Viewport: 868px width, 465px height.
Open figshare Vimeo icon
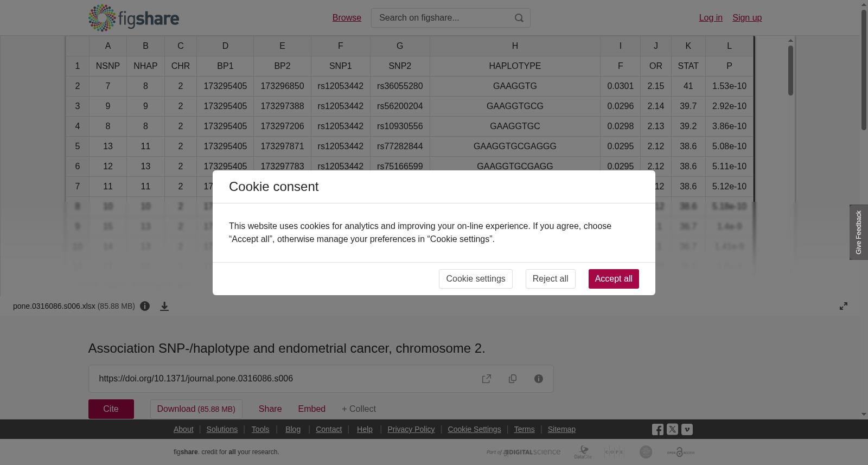(x=687, y=429)
